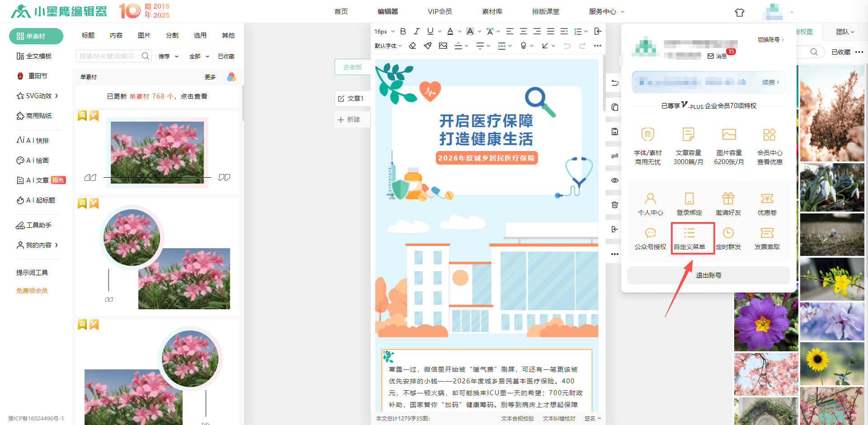Image resolution: width=868 pixels, height=425 pixels.
Task: Open VIP会员 in the top navigation
Action: pyautogui.click(x=439, y=11)
